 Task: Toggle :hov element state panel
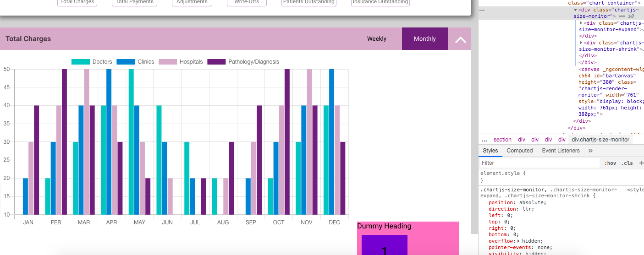click(x=610, y=163)
